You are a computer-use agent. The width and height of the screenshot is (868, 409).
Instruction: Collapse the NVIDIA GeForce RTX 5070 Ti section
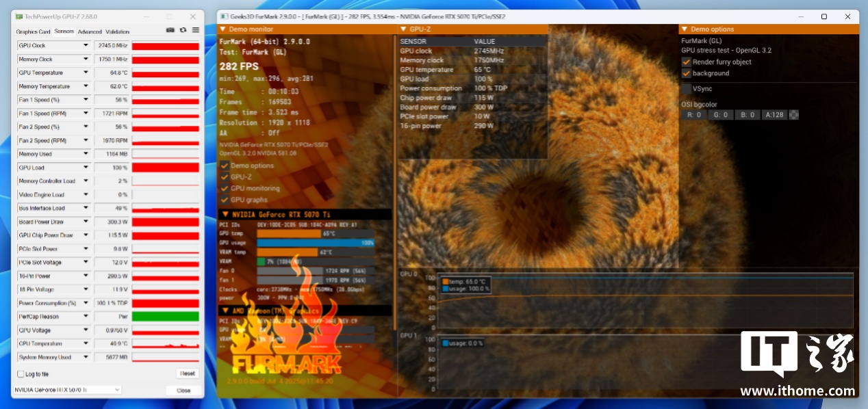click(226, 214)
